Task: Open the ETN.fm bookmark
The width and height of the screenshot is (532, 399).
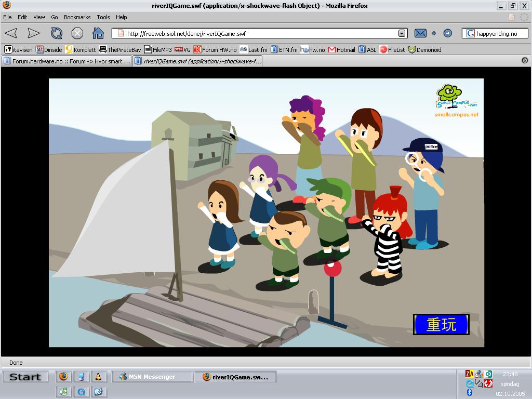Action: 284,49
